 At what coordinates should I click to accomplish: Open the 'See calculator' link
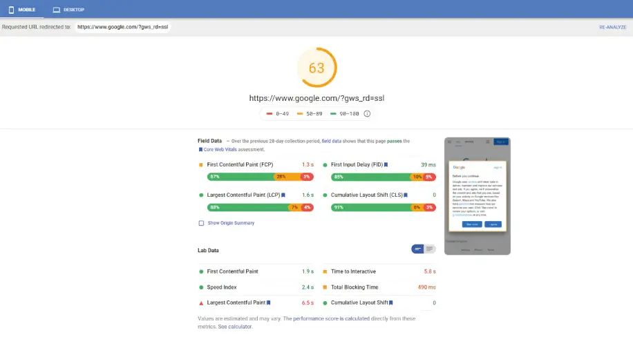coord(235,327)
